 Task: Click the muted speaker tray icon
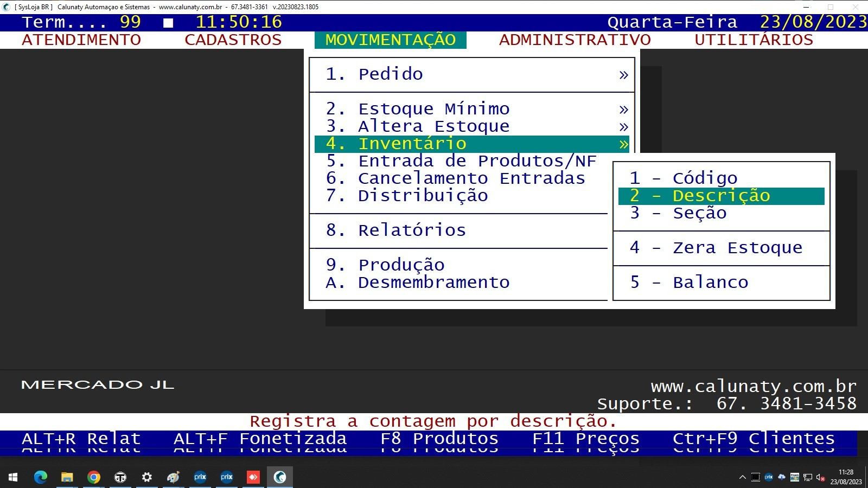coord(820,478)
